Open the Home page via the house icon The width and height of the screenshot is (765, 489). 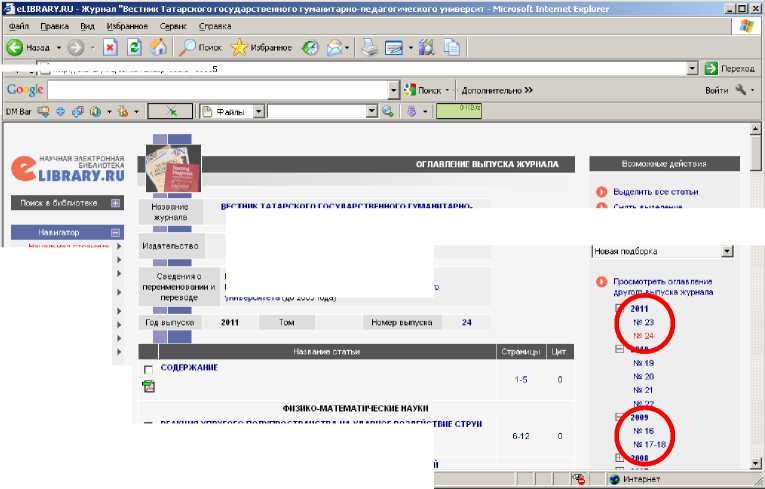coord(158,48)
